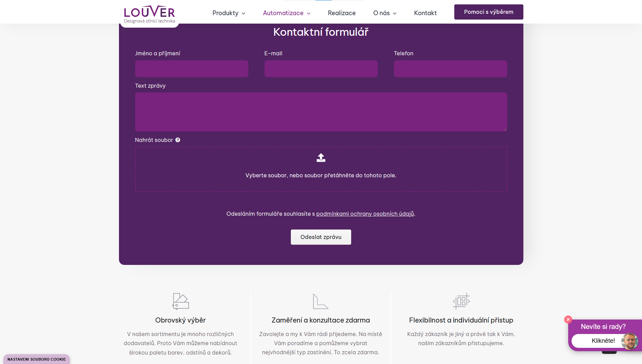Close the Nevíte si rady popup

pos(568,320)
